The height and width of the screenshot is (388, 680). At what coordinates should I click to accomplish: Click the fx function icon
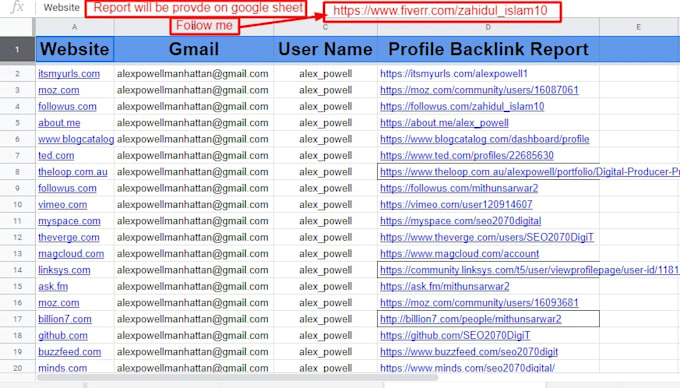coord(17,7)
